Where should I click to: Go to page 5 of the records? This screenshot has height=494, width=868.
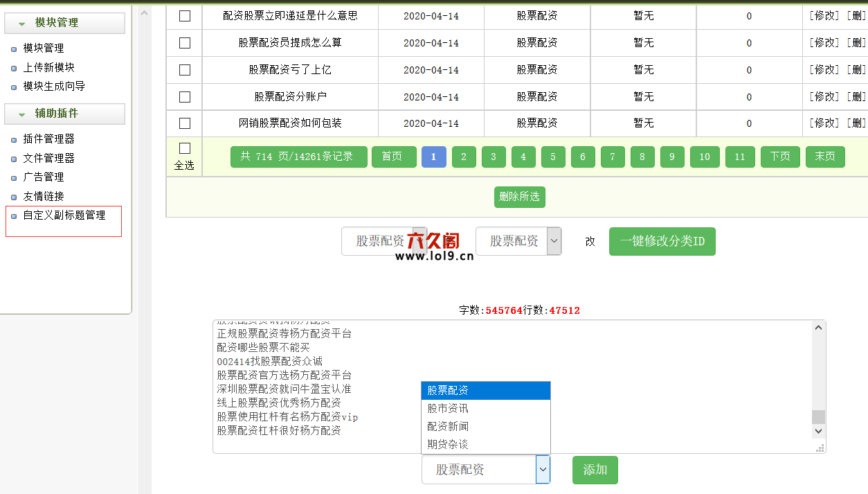[x=553, y=157]
